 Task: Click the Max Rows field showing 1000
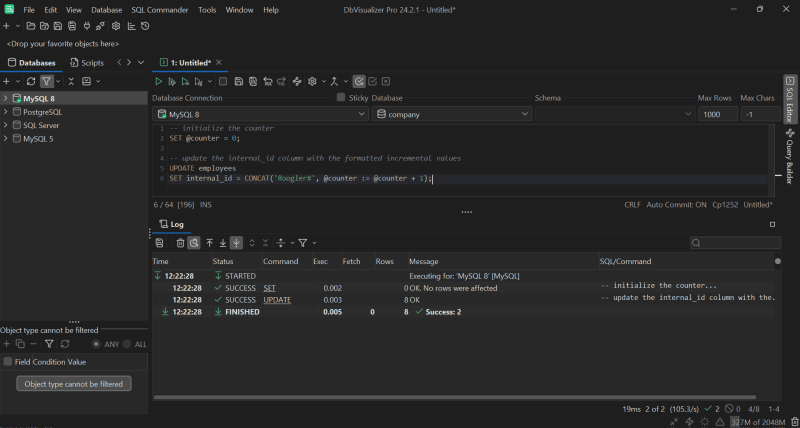(x=718, y=114)
